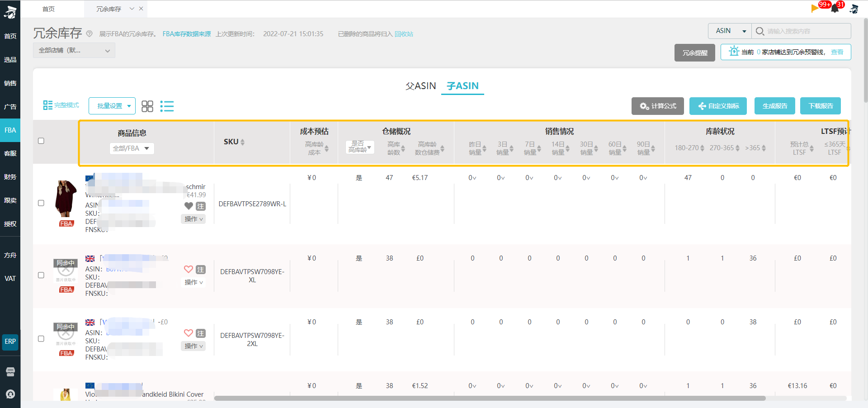Expand 操作 menu on DEFBAVTPSE2789WR-L row
Image resolution: width=868 pixels, height=408 pixels.
coord(193,219)
